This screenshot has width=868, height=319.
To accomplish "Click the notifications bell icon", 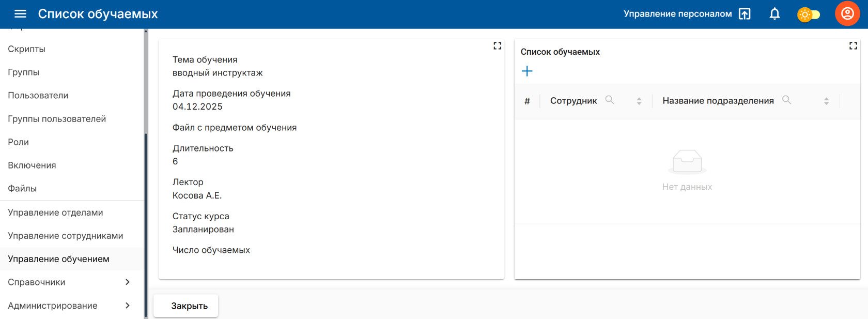I will [774, 14].
